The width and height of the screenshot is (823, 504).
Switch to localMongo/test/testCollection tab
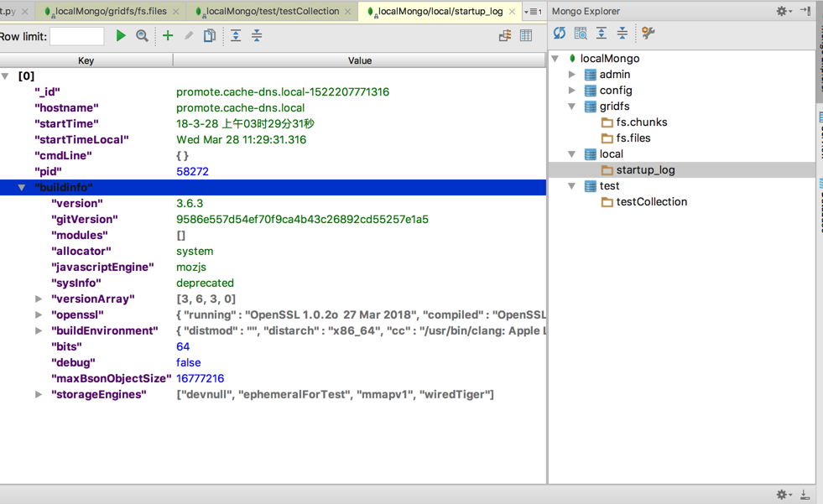click(273, 11)
